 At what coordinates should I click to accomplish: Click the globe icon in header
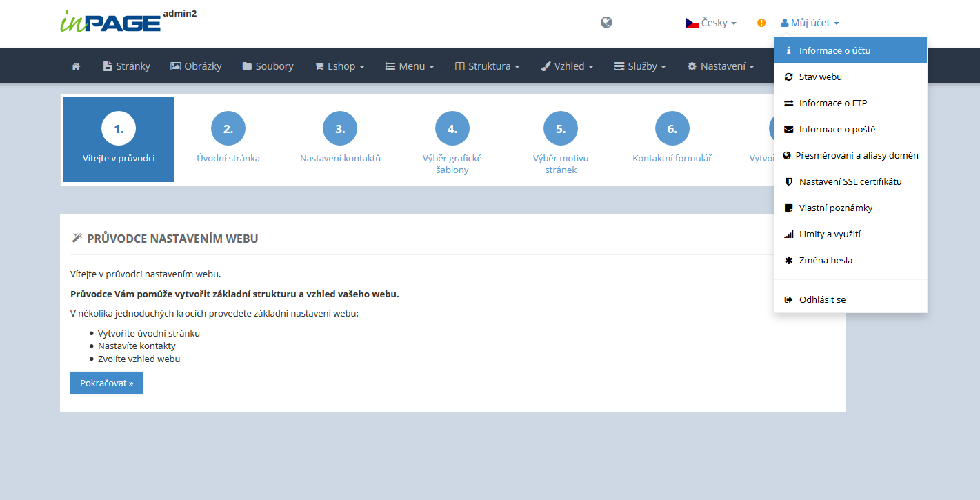[606, 22]
